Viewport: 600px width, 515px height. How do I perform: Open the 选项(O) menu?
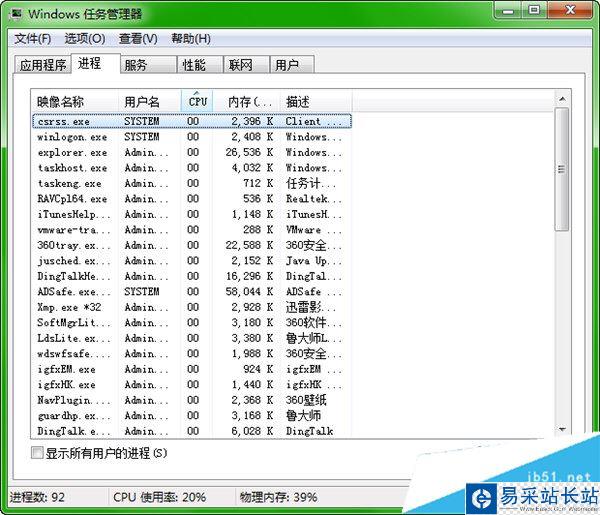85,39
